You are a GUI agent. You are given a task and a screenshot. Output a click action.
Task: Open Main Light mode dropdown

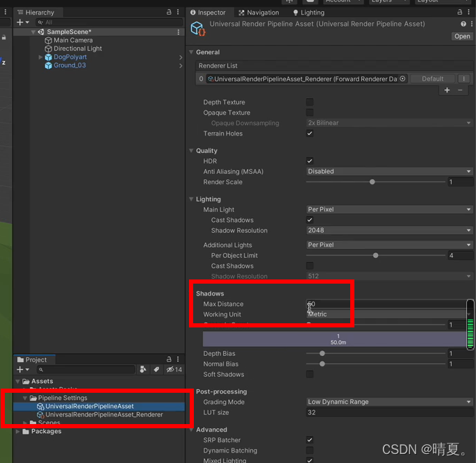pyautogui.click(x=389, y=209)
